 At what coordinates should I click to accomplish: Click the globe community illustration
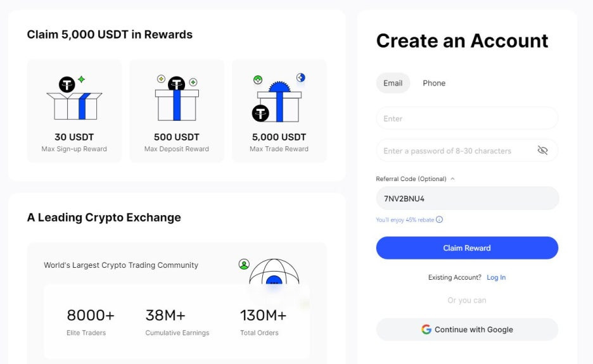[x=274, y=271]
